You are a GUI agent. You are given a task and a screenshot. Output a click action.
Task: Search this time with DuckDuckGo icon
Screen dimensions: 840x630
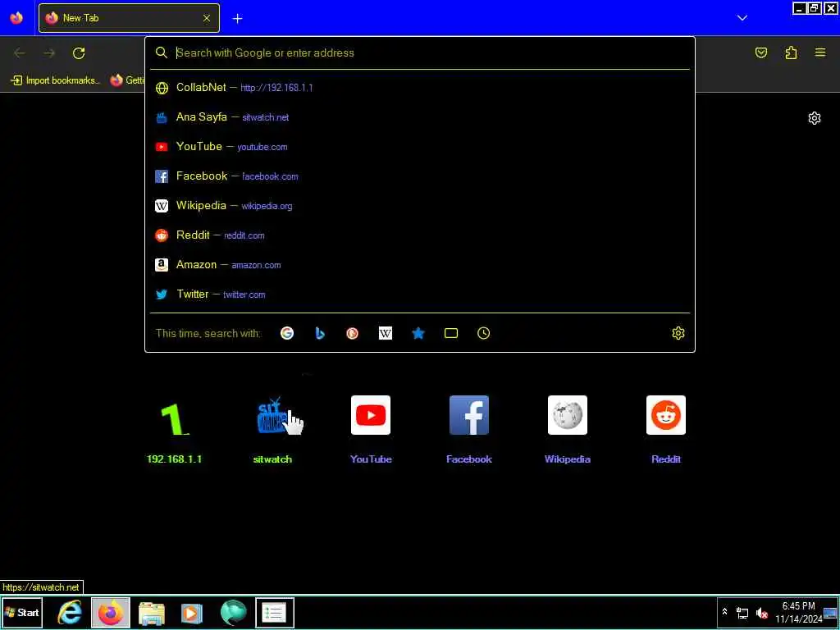pos(353,333)
